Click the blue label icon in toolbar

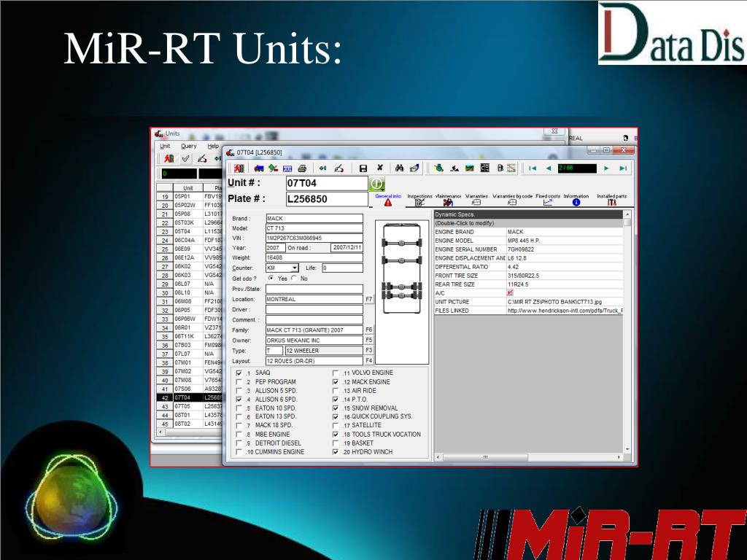[x=287, y=168]
